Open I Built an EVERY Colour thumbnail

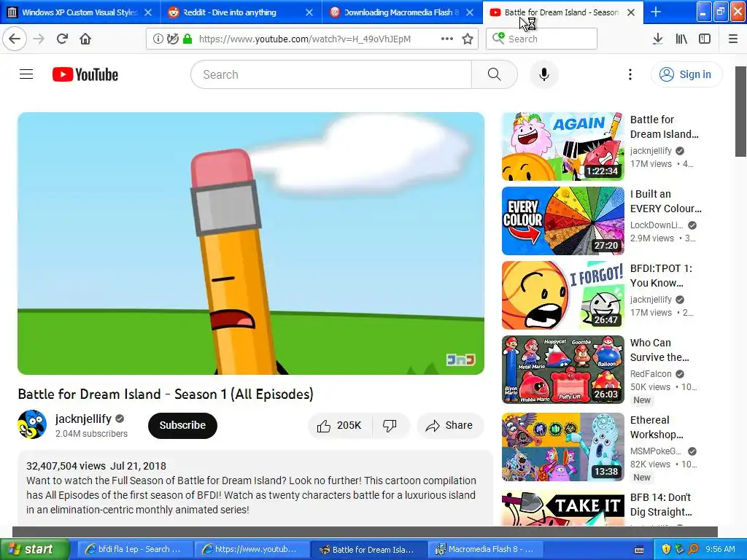click(562, 221)
